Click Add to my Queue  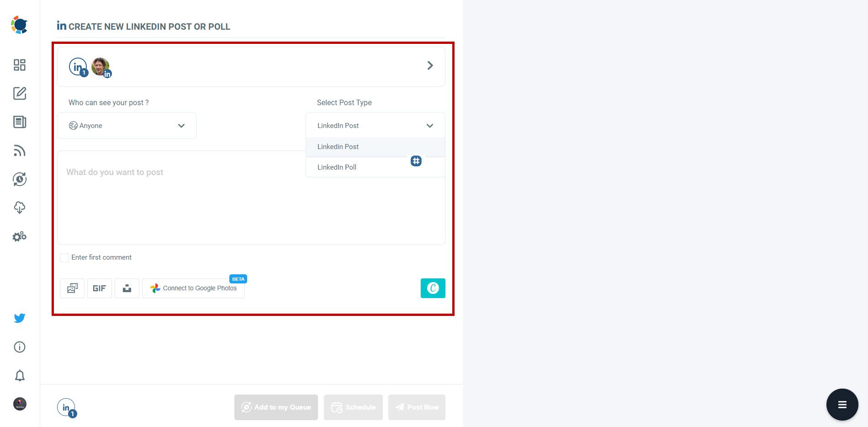coord(275,407)
